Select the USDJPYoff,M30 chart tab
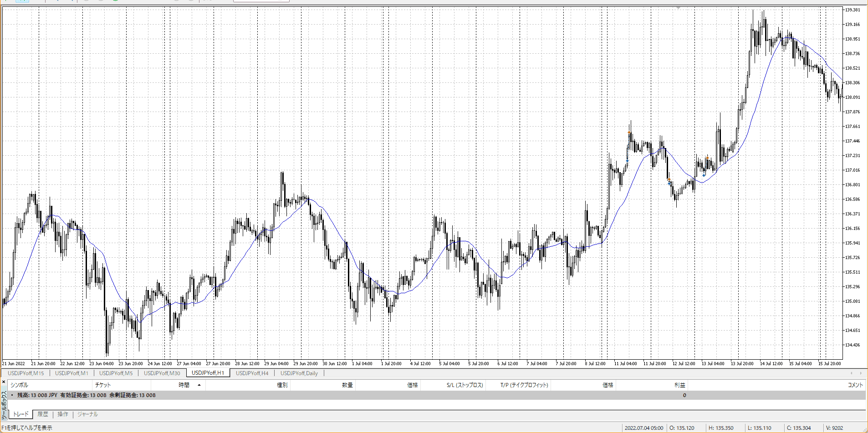The height and width of the screenshot is (433, 868). tap(162, 373)
